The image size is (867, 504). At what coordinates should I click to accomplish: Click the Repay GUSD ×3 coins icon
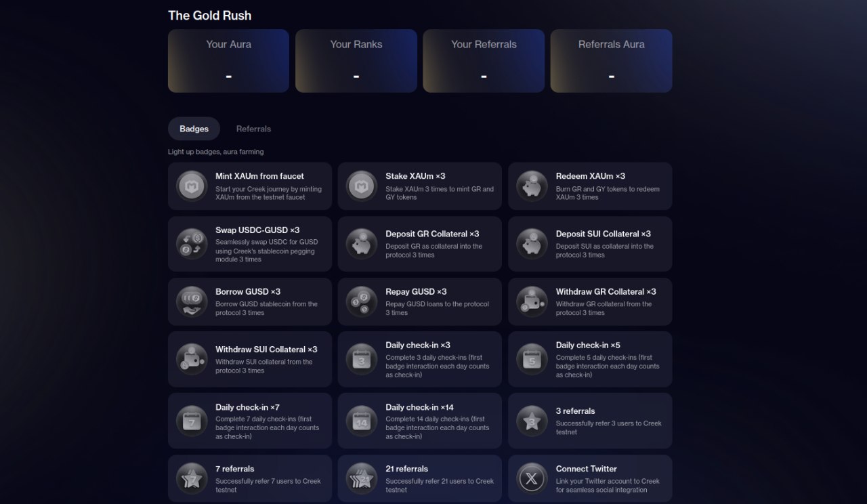(362, 301)
